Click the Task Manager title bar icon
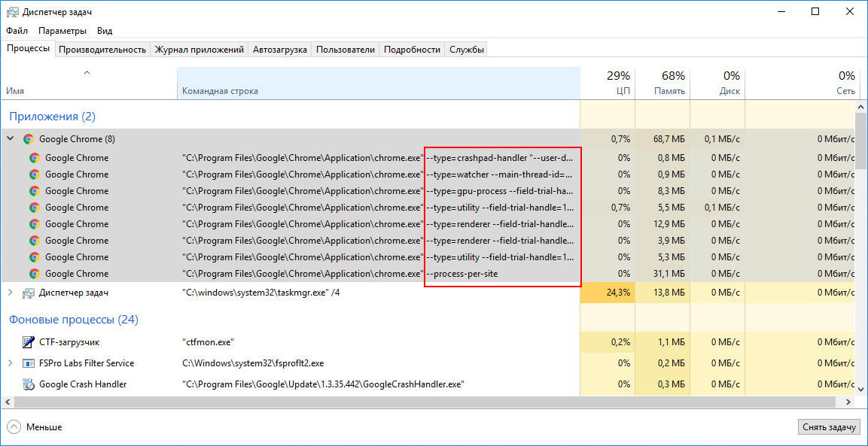Viewport: 868px width, 446px height. (x=11, y=12)
